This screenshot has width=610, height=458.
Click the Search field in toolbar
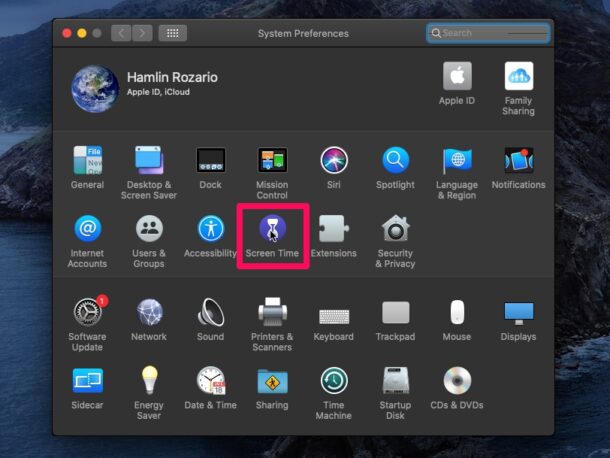[487, 33]
